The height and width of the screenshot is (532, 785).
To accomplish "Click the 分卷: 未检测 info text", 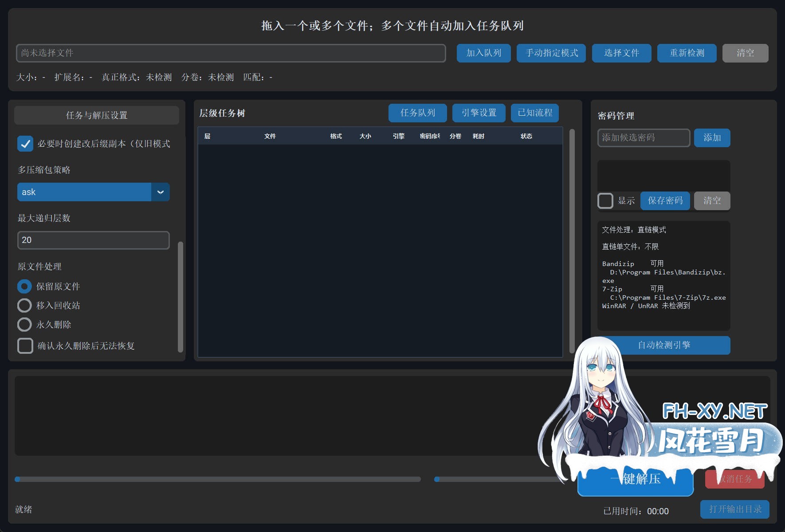I will pyautogui.click(x=208, y=78).
